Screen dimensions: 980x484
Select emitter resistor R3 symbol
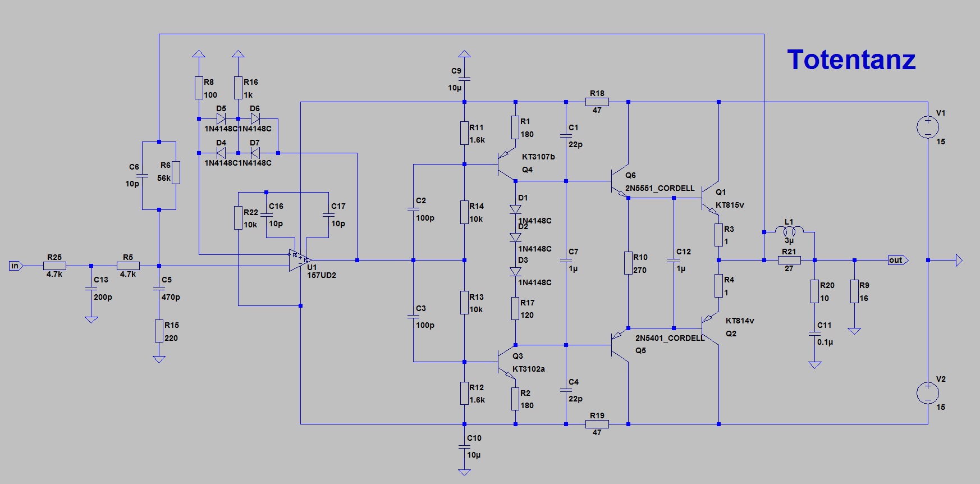718,235
